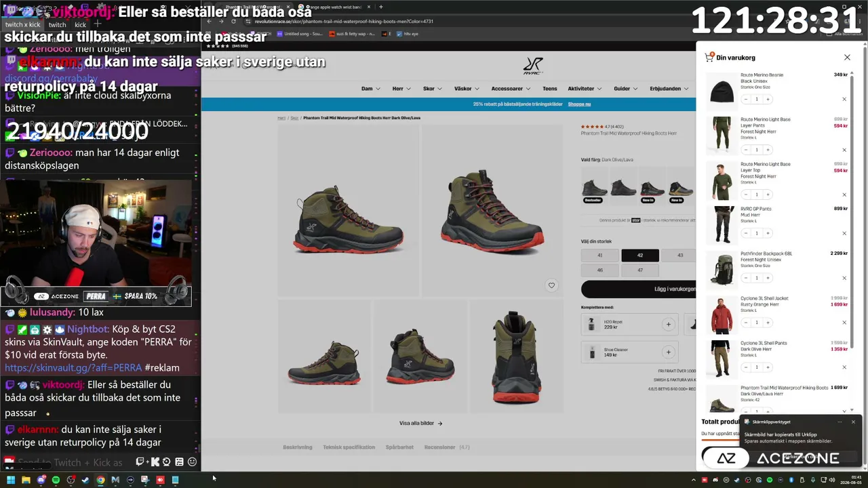Open Steam from the taskbar
The height and width of the screenshot is (488, 868).
pos(85,480)
